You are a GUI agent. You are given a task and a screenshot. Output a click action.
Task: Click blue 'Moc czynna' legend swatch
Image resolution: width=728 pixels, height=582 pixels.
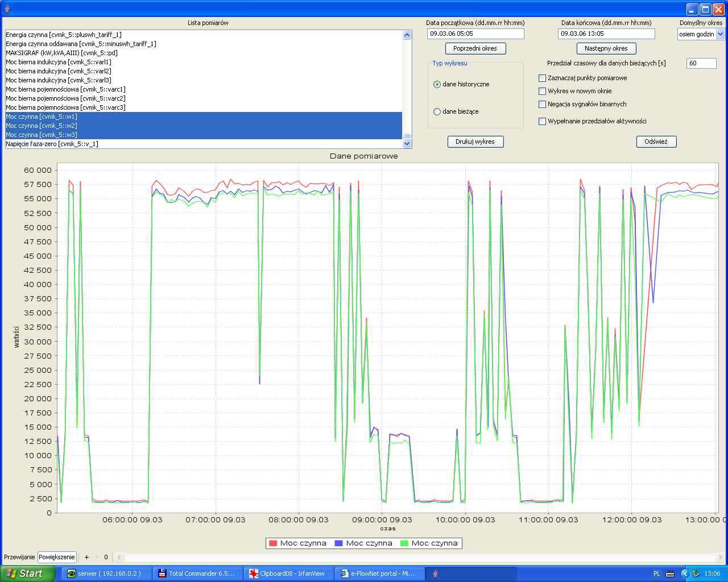click(339, 543)
